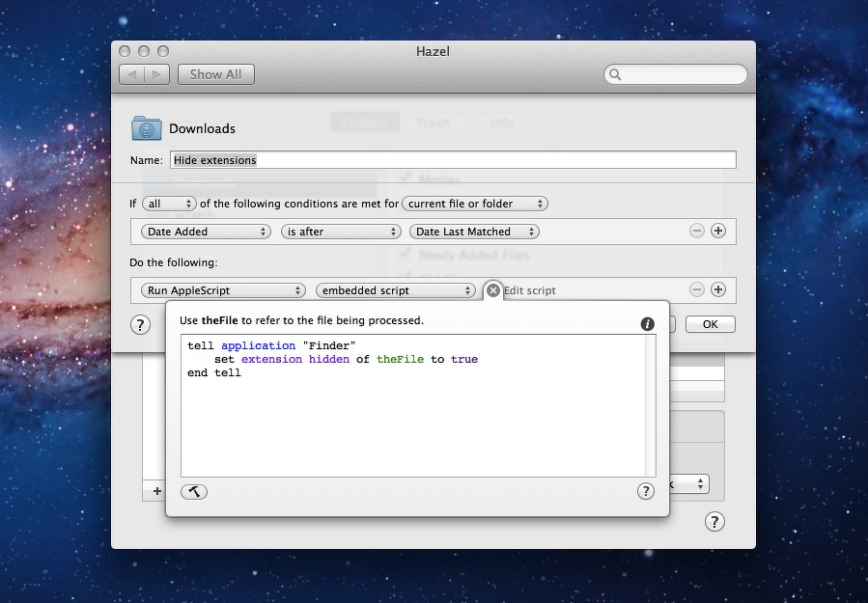Screen dimensions: 868x603
Task: Click 'extension hidden' in the script
Action: click(x=295, y=359)
